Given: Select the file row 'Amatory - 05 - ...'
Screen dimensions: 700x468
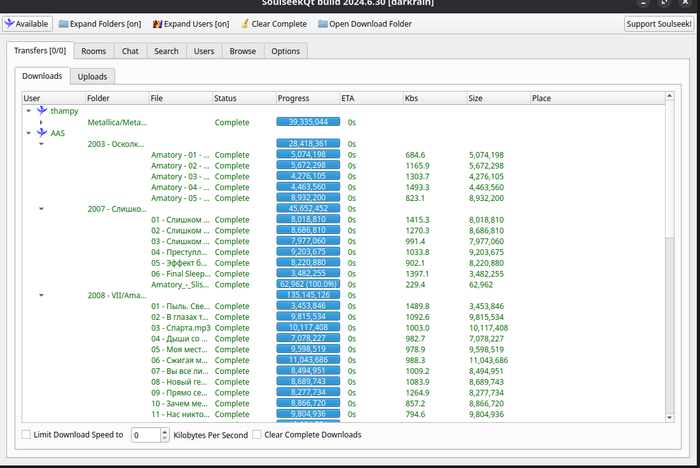Looking at the screenshot, I should pos(180,198).
